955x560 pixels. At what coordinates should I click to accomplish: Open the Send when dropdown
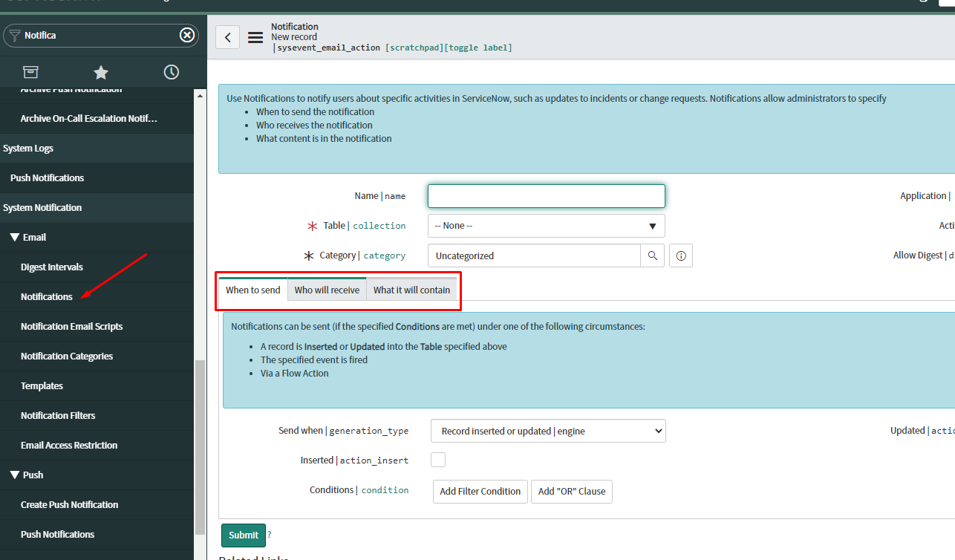pyautogui.click(x=547, y=431)
